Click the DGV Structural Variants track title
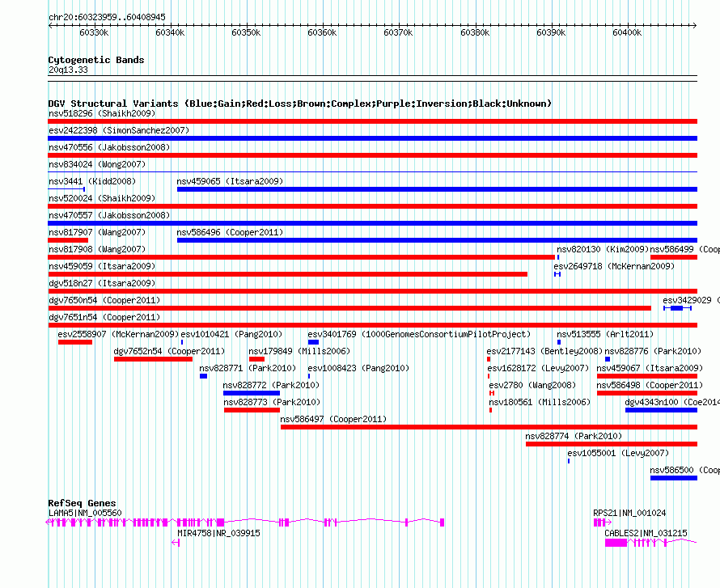 [x=300, y=104]
